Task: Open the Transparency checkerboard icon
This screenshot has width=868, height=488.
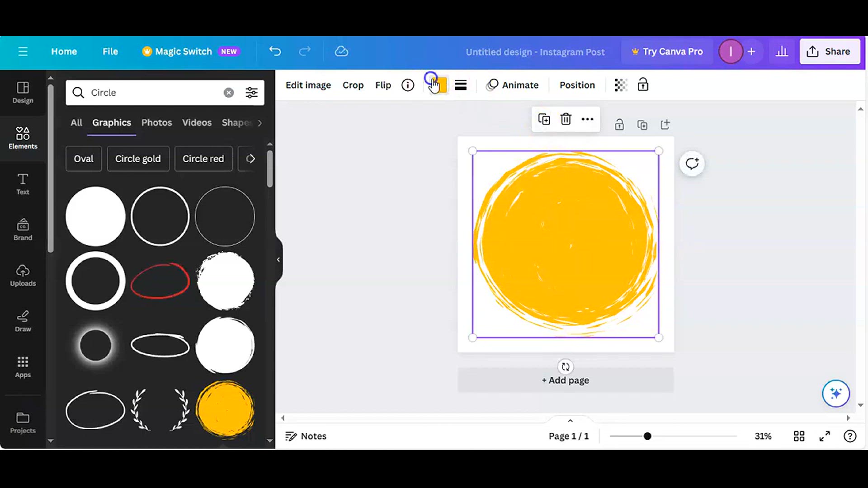Action: pos(621,85)
